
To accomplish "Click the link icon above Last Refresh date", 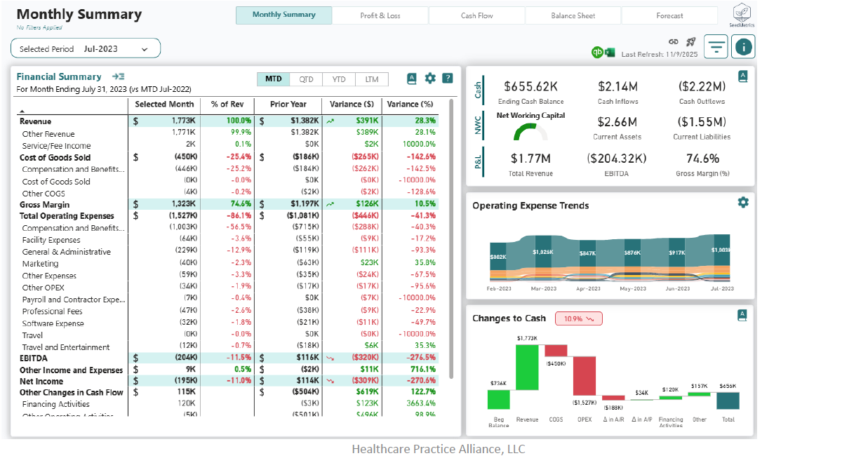I will (x=673, y=42).
